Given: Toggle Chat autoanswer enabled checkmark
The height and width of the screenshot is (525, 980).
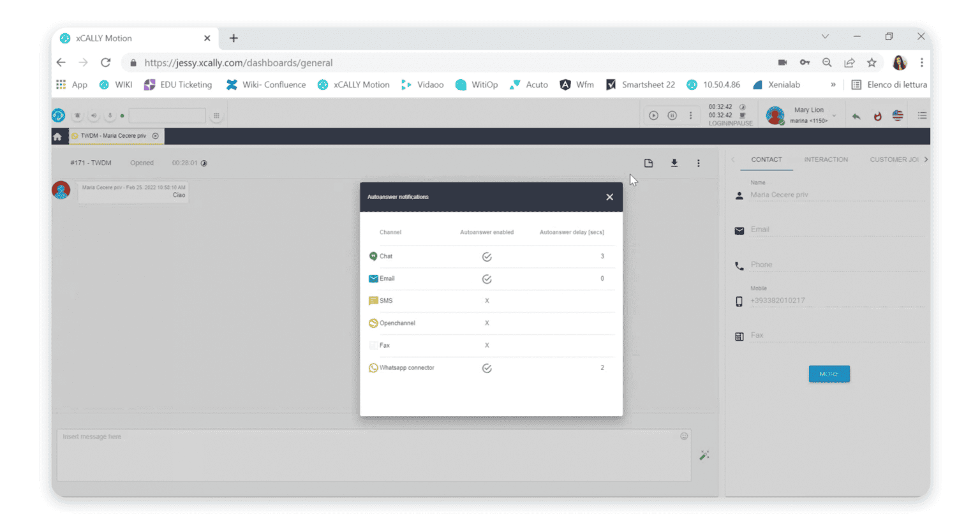Looking at the screenshot, I should tap(487, 257).
